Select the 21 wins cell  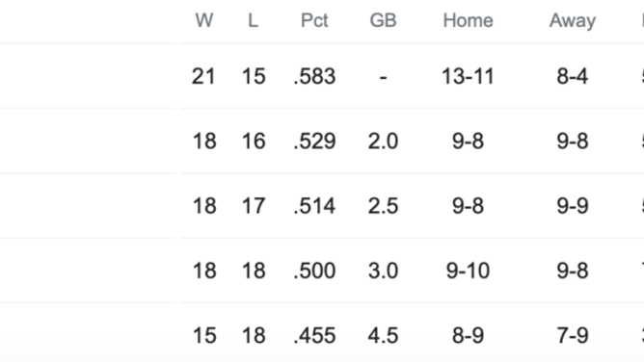tap(203, 76)
